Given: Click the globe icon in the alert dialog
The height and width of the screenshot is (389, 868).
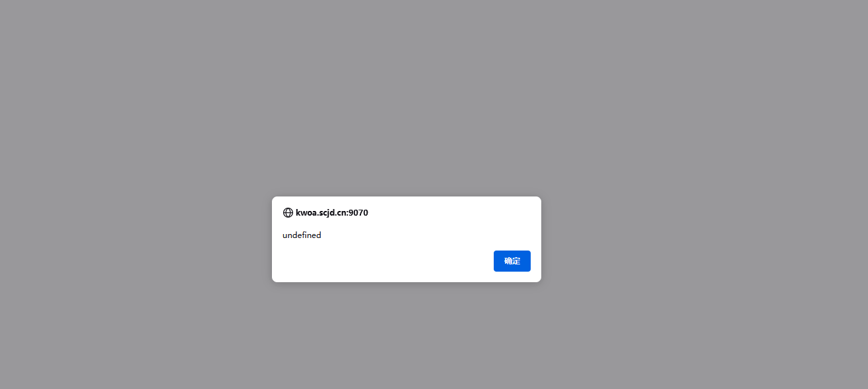Looking at the screenshot, I should pos(288,213).
